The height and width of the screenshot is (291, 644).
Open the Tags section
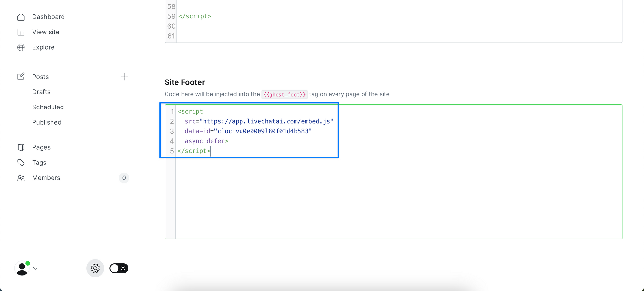[x=39, y=163]
